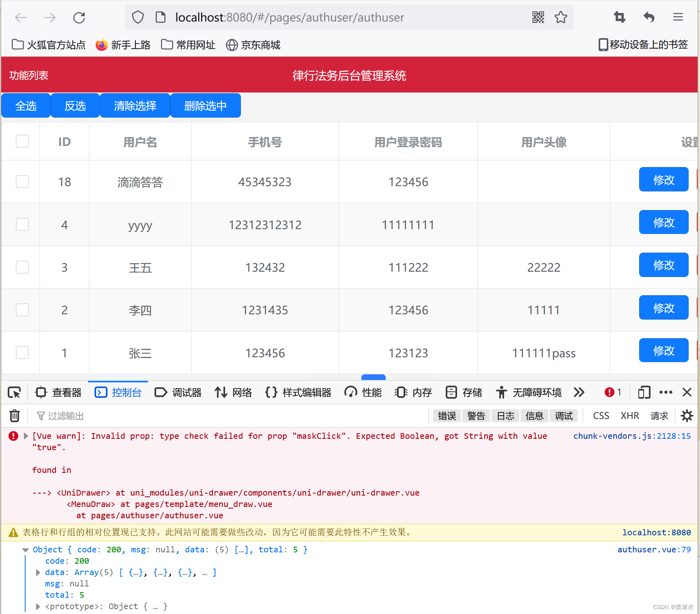
Task: Click the undo arrow toolbar icon
Action: click(649, 17)
